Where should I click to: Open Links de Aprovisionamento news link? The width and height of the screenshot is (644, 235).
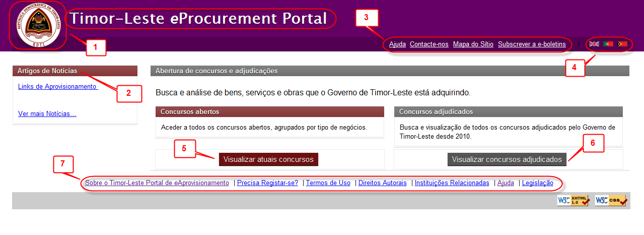[57, 86]
